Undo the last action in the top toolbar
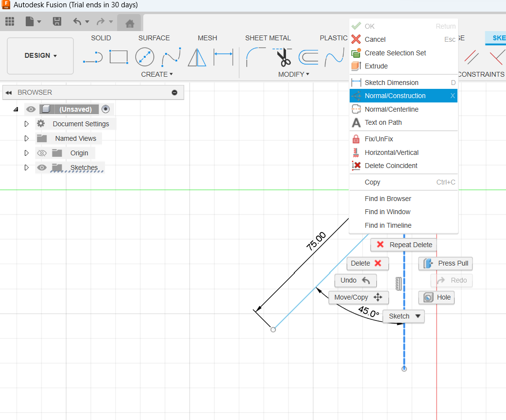This screenshot has height=420, width=506. point(77,22)
